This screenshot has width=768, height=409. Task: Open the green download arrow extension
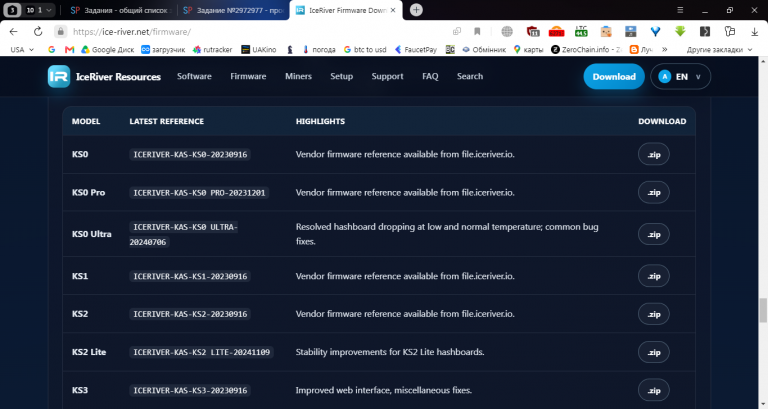(x=680, y=31)
